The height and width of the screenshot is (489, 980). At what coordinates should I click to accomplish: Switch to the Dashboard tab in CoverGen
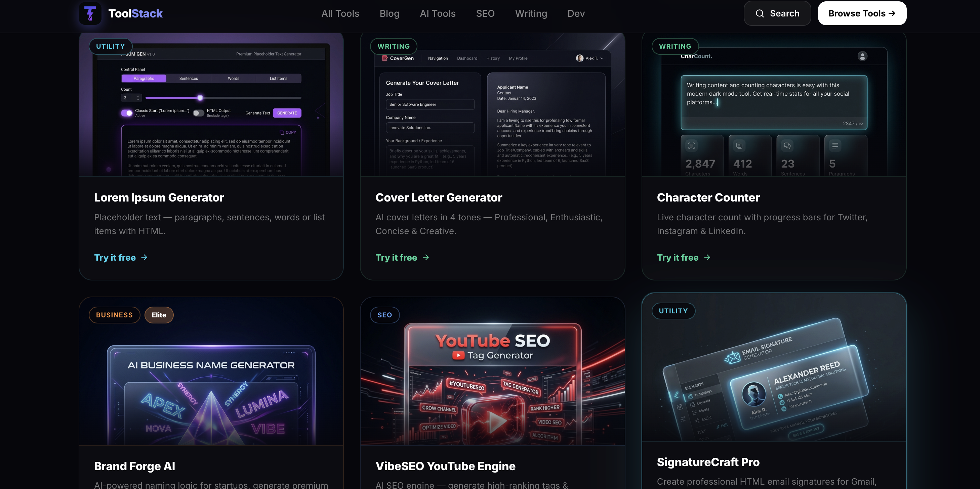(x=467, y=58)
